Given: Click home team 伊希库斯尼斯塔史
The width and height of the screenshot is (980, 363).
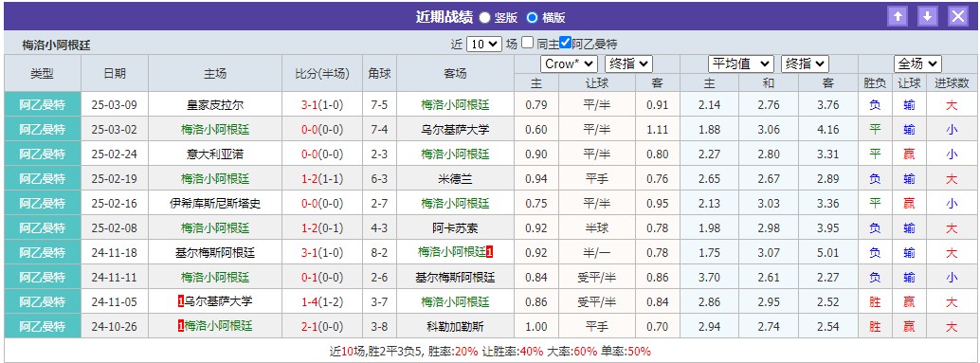Looking at the screenshot, I should 215,203.
